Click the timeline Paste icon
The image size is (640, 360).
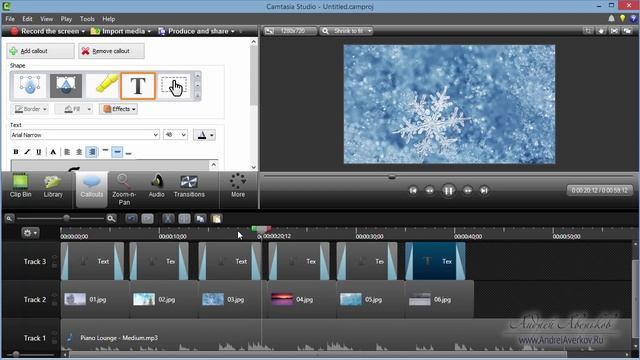point(216,219)
